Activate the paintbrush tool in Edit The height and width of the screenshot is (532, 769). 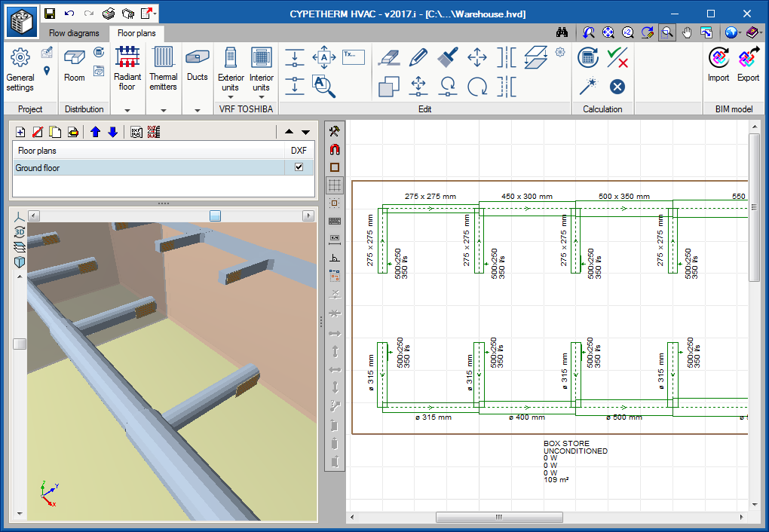coord(448,57)
